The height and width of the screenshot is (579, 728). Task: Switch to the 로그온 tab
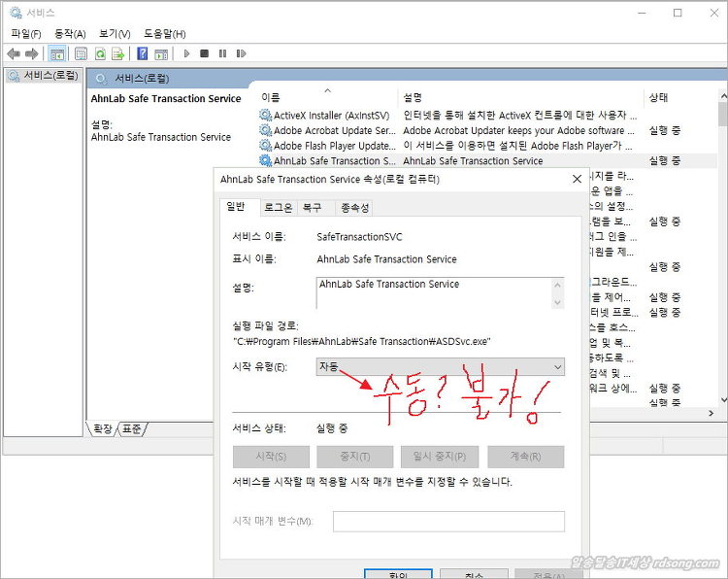[x=279, y=207]
